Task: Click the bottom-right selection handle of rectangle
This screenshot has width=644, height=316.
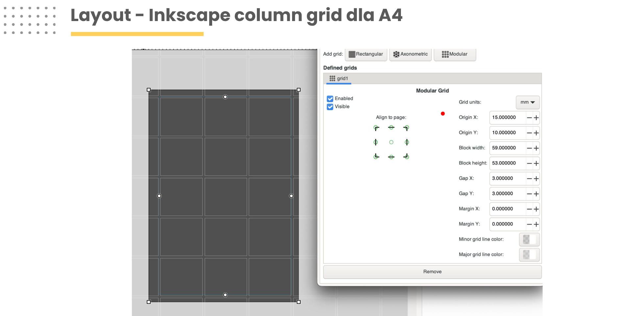Action: (x=299, y=302)
